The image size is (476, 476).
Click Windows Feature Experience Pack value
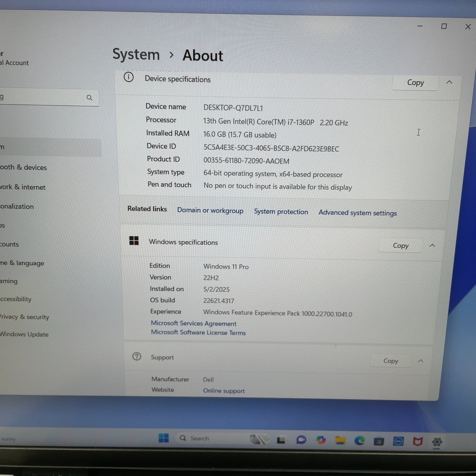click(x=278, y=313)
